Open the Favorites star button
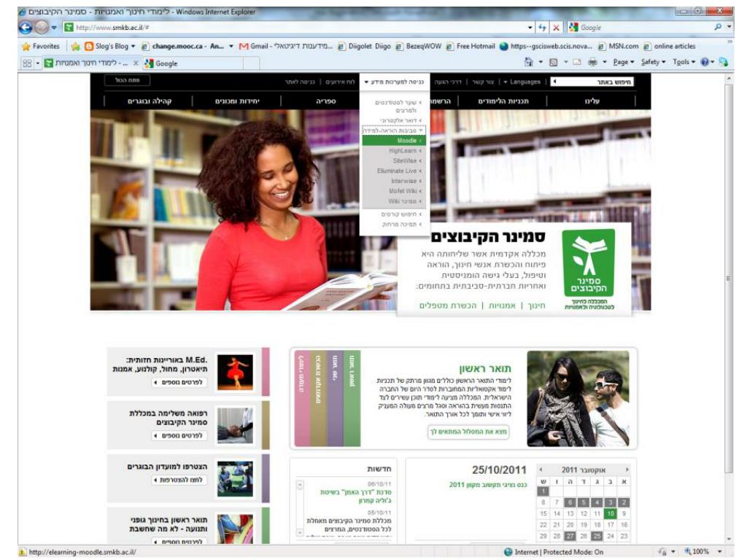Viewport: 747px width, 560px height. (x=41, y=46)
